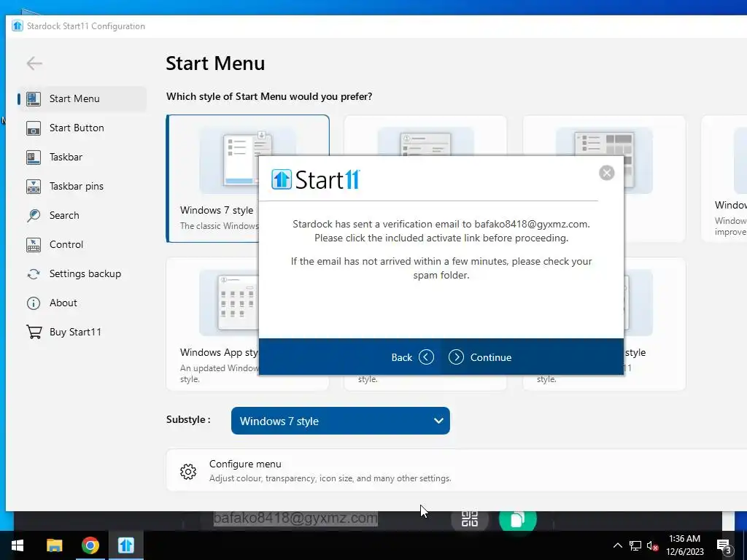This screenshot has width=747, height=560.
Task: Click the Back circled arrow icon
Action: click(426, 357)
